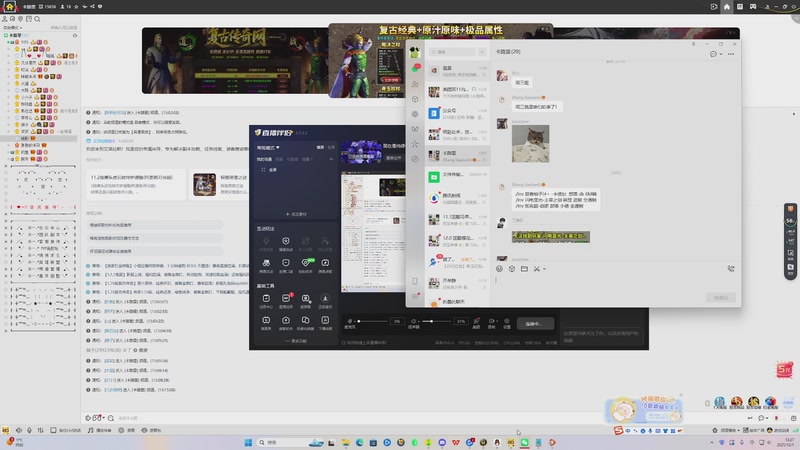Open the phone icon at WeChat sidebar bottom
The width and height of the screenshot is (800, 450).
415,281
